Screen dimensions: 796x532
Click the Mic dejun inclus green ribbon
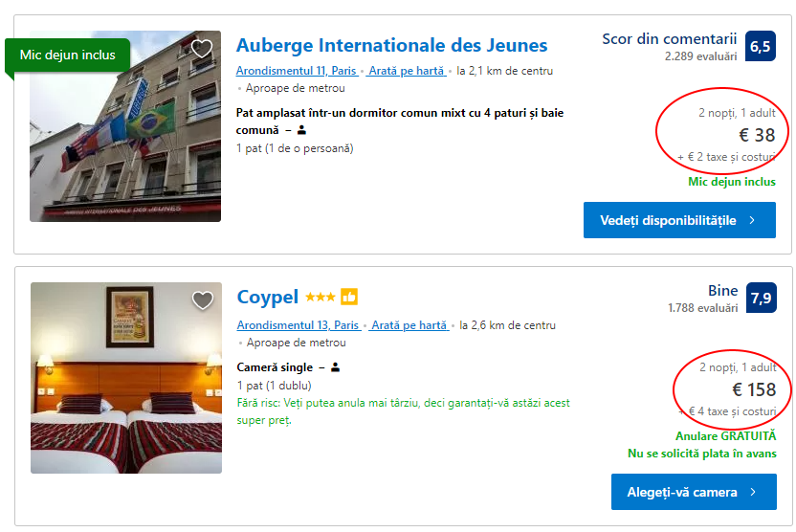pyautogui.click(x=67, y=55)
